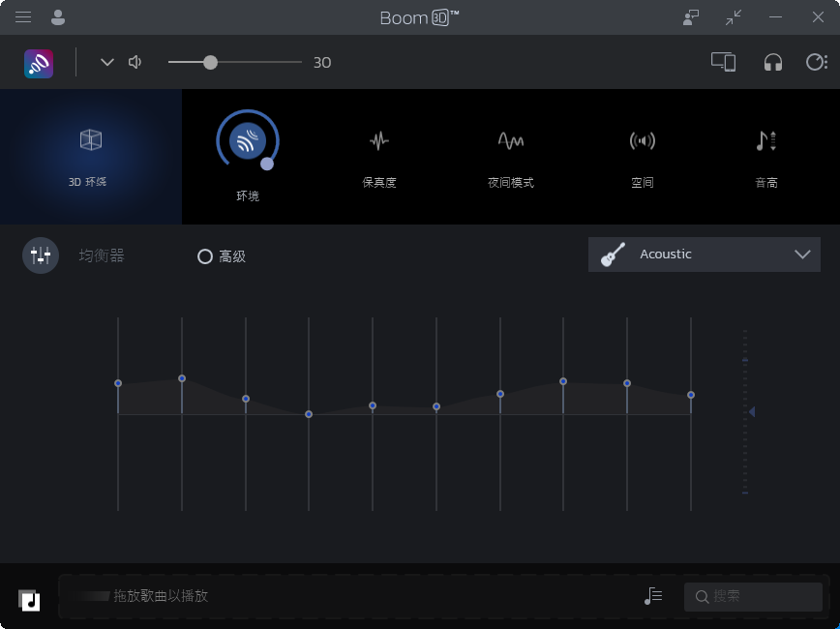Click the volume slider handle

(211, 62)
